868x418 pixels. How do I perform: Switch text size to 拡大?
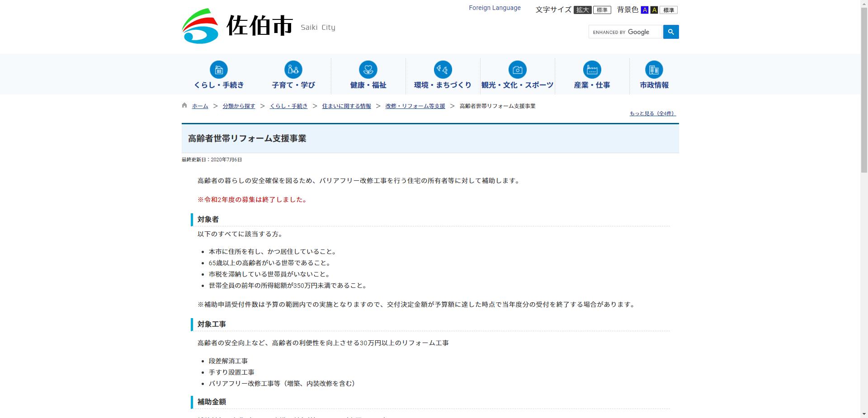583,9
